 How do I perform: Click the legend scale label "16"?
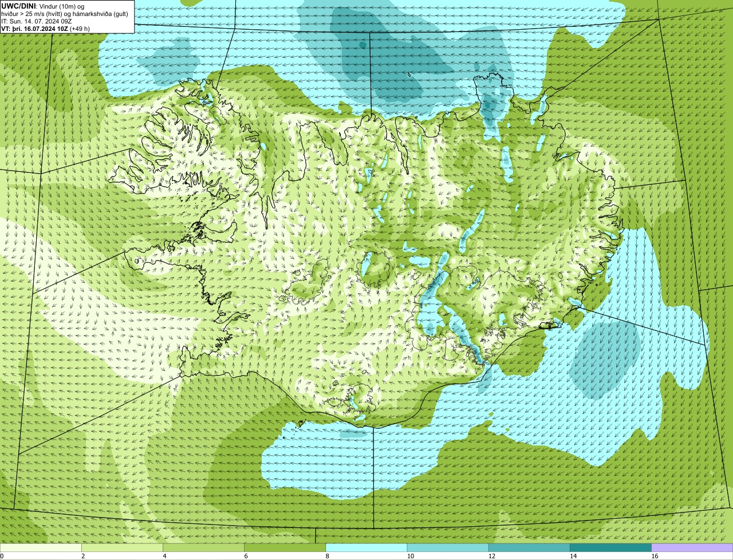pos(654,556)
